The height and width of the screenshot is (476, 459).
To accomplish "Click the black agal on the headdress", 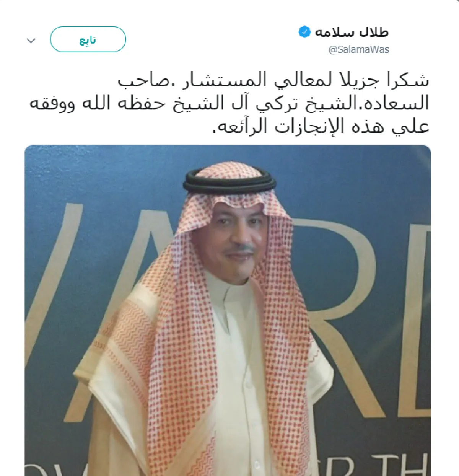I will tap(229, 181).
